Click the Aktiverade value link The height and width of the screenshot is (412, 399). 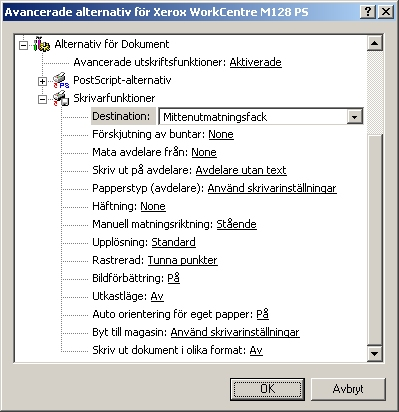[x=255, y=62]
